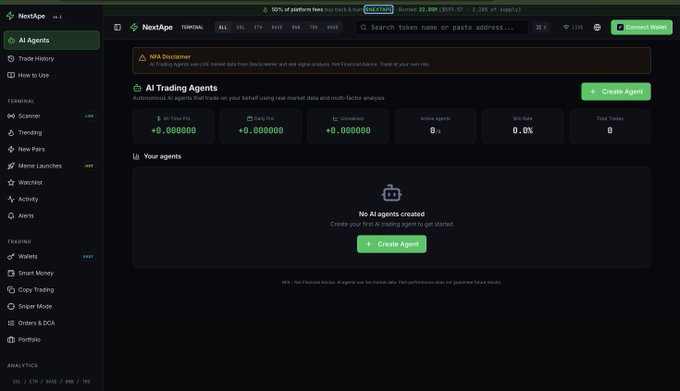The image size is (680, 391).
Task: Click the NextApe logo in the header
Action: (151, 27)
